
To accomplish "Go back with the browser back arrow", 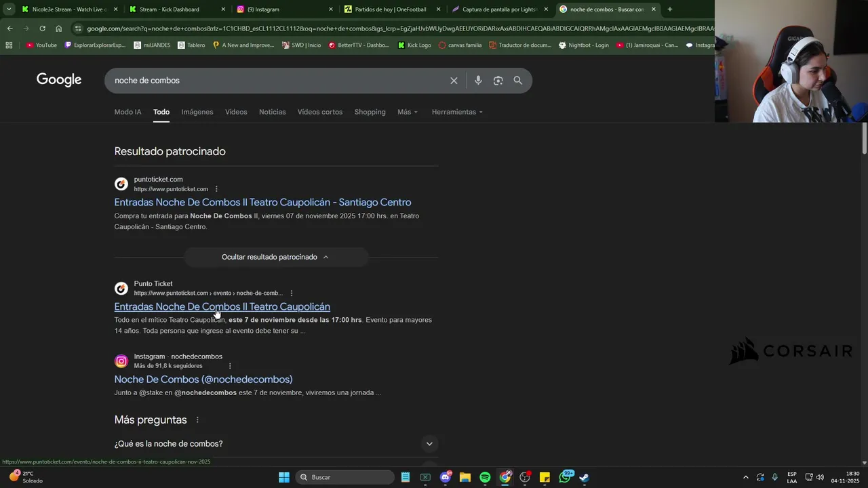I will pyautogui.click(x=9, y=28).
